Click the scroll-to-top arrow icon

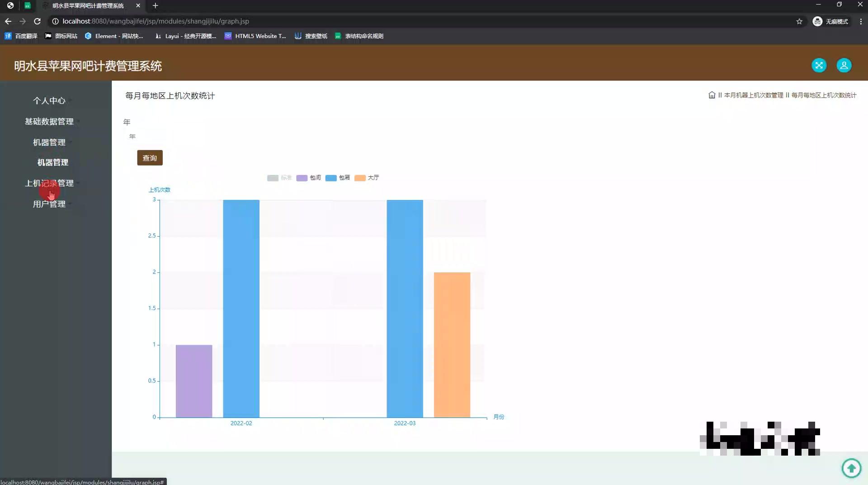point(851,468)
